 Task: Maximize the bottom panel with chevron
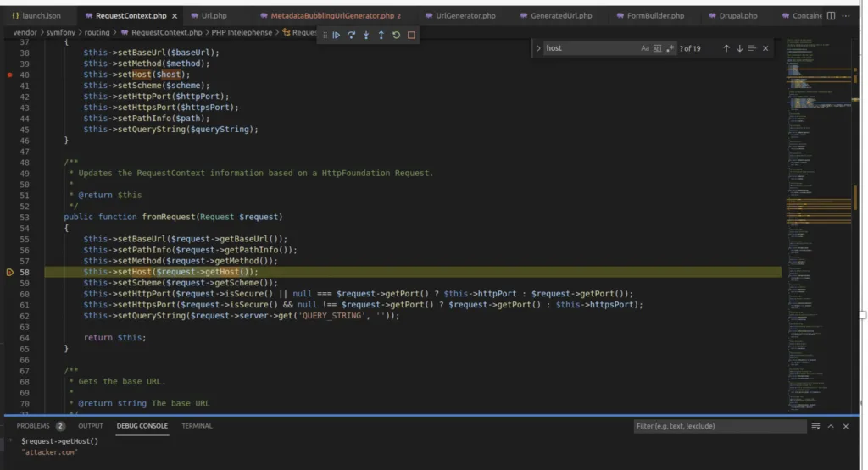[831, 426]
